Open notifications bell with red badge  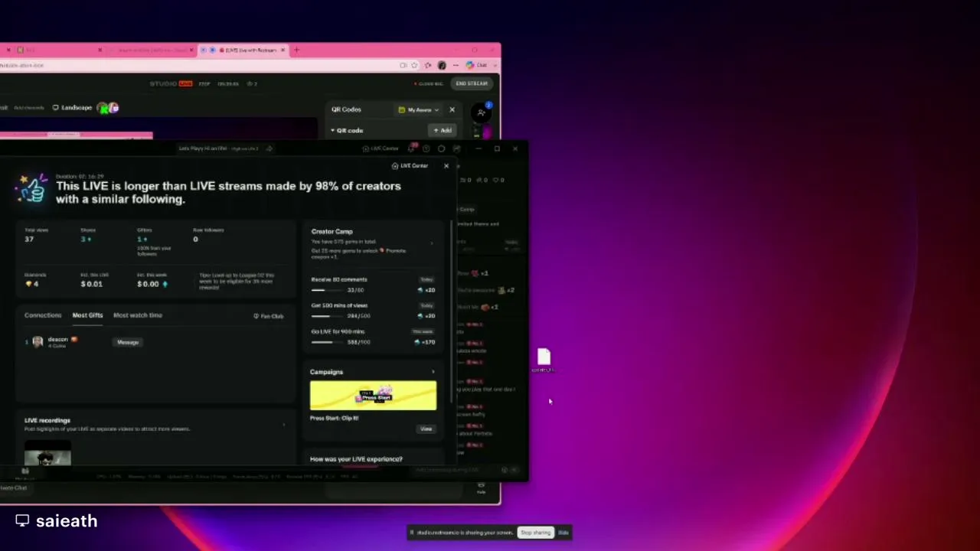413,148
